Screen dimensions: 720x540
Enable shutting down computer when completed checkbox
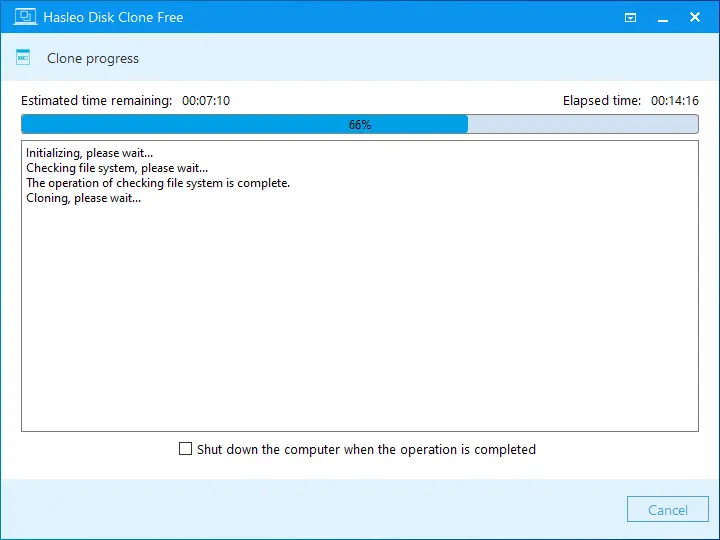pos(186,449)
